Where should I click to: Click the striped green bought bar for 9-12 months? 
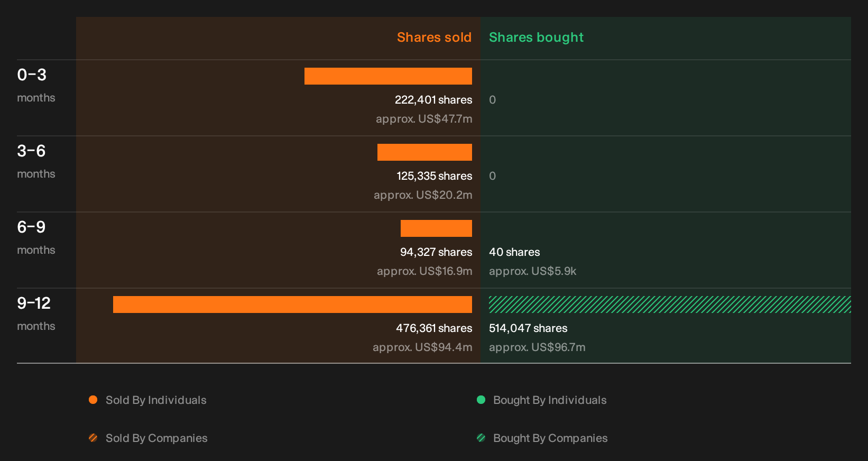[670, 305]
